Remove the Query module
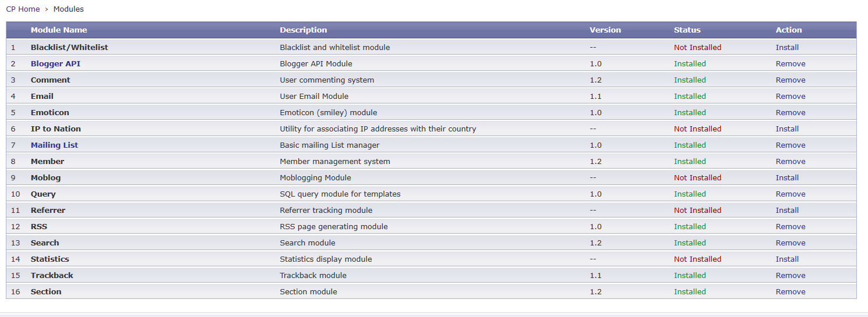 tap(791, 194)
